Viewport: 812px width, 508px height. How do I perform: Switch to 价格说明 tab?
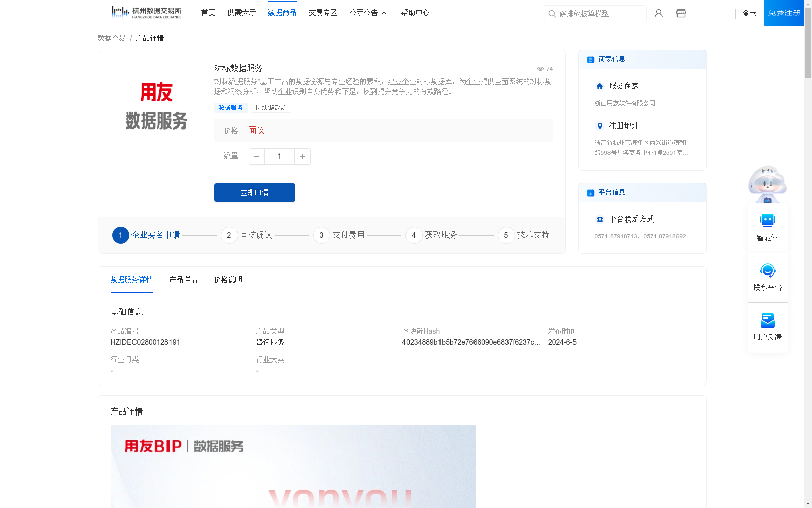click(x=228, y=280)
